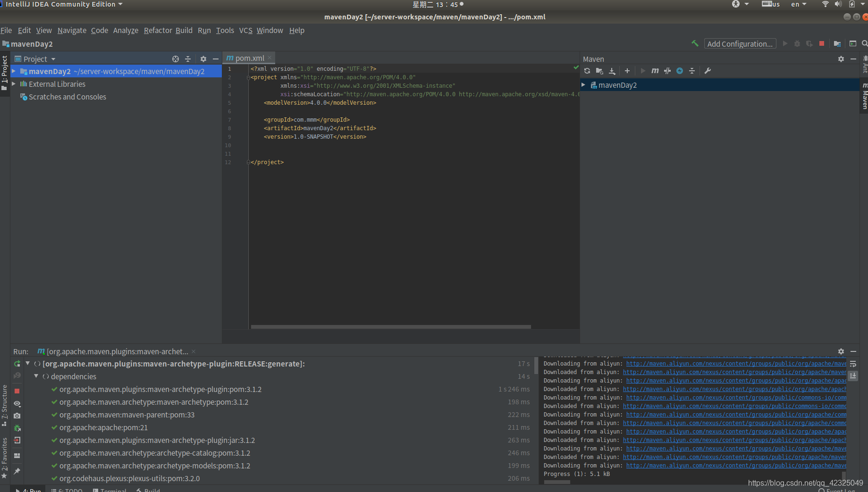Open Project panel gear settings
Viewport: 868px width, 492px height.
coord(203,59)
